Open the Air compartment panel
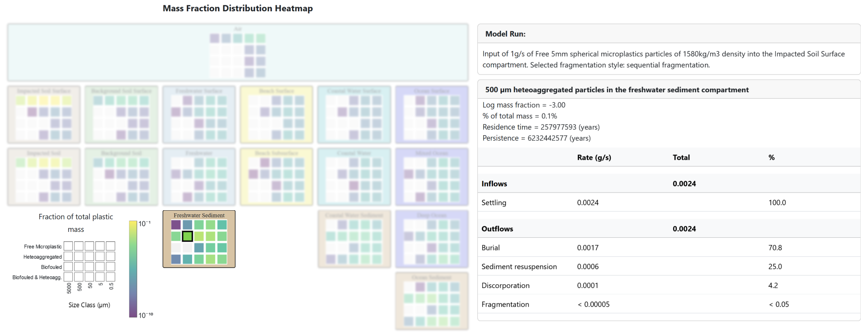Image resolution: width=868 pixels, height=335 pixels. [238, 52]
